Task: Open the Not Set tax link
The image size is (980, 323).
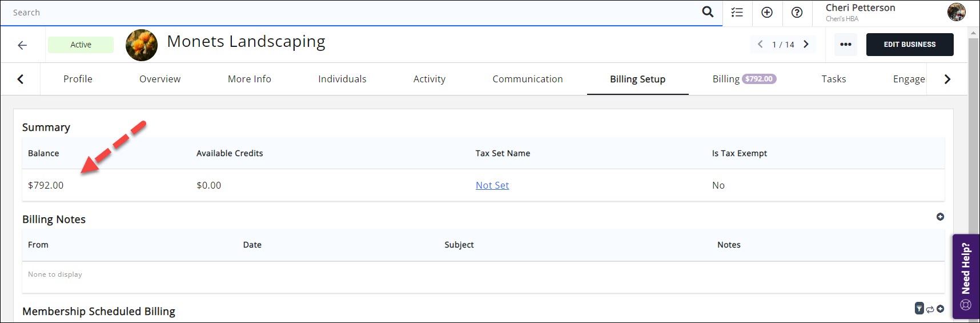Action: coord(492,185)
